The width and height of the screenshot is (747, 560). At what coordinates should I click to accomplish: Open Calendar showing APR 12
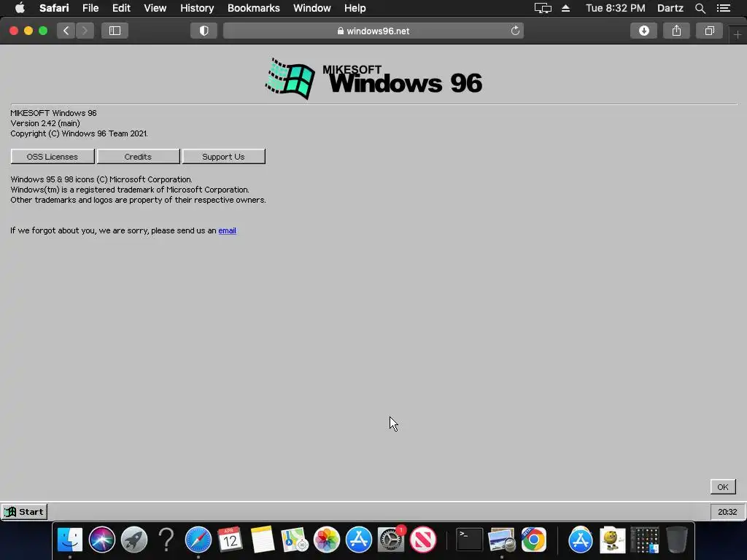[x=230, y=540]
